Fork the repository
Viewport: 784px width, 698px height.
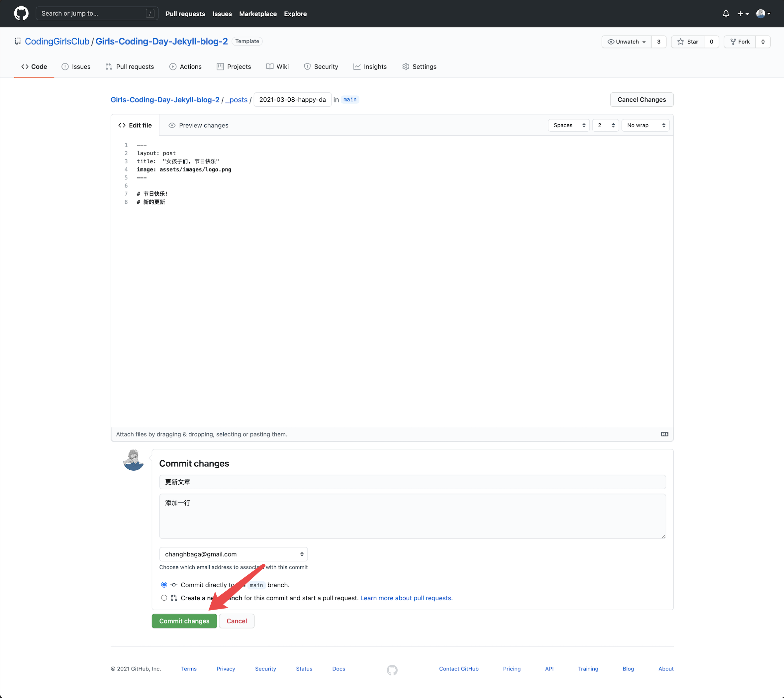[x=740, y=42]
